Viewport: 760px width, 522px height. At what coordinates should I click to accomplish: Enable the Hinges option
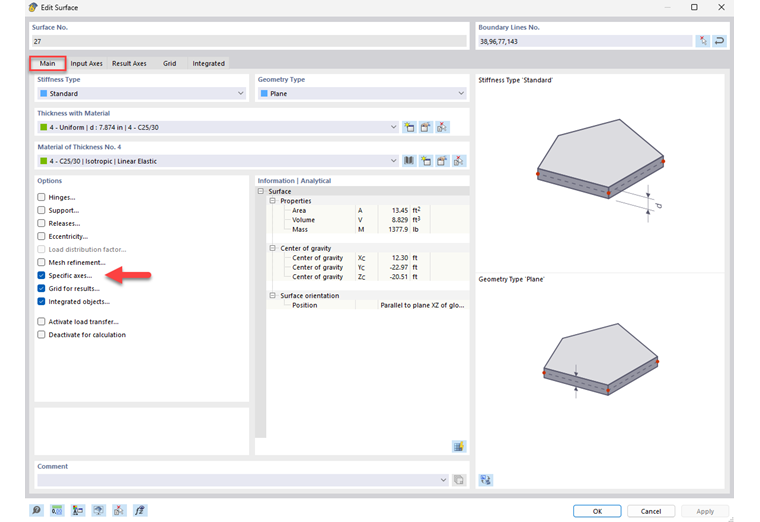click(41, 197)
